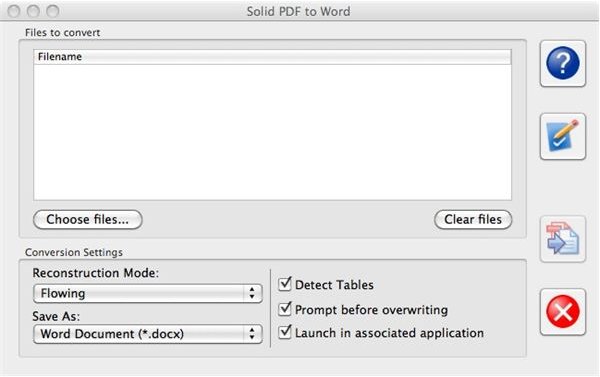Open help with the blue question mark icon
Screen dimensions: 600x377
point(562,64)
